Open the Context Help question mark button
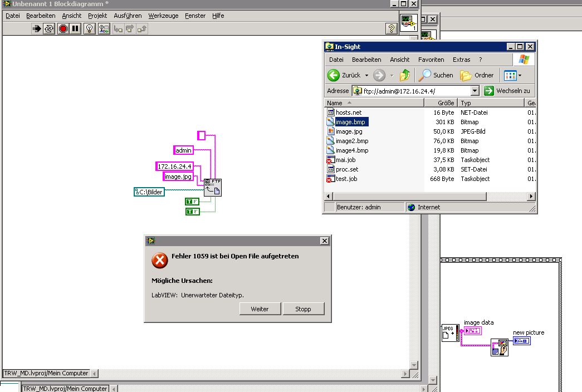This screenshot has height=392, width=582. [x=391, y=28]
